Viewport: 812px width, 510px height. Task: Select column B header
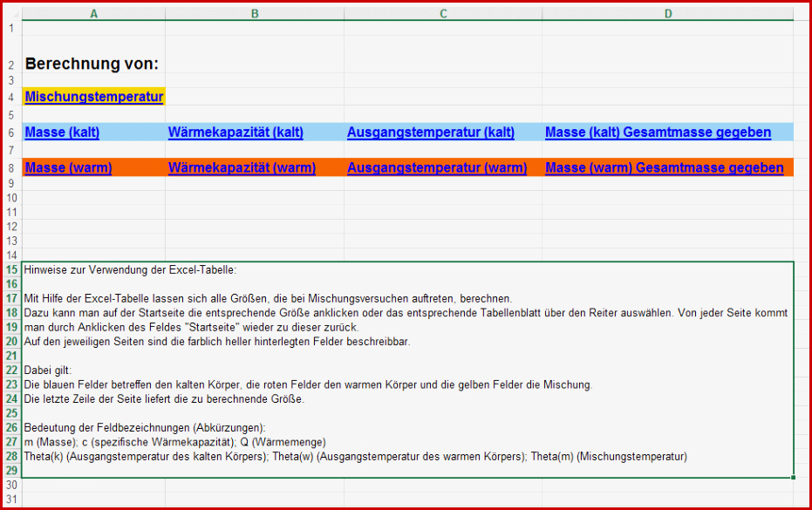click(x=255, y=14)
